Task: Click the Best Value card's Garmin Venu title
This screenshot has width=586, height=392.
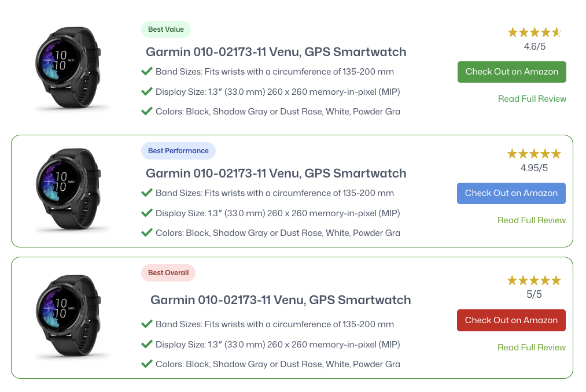Action: tap(276, 52)
